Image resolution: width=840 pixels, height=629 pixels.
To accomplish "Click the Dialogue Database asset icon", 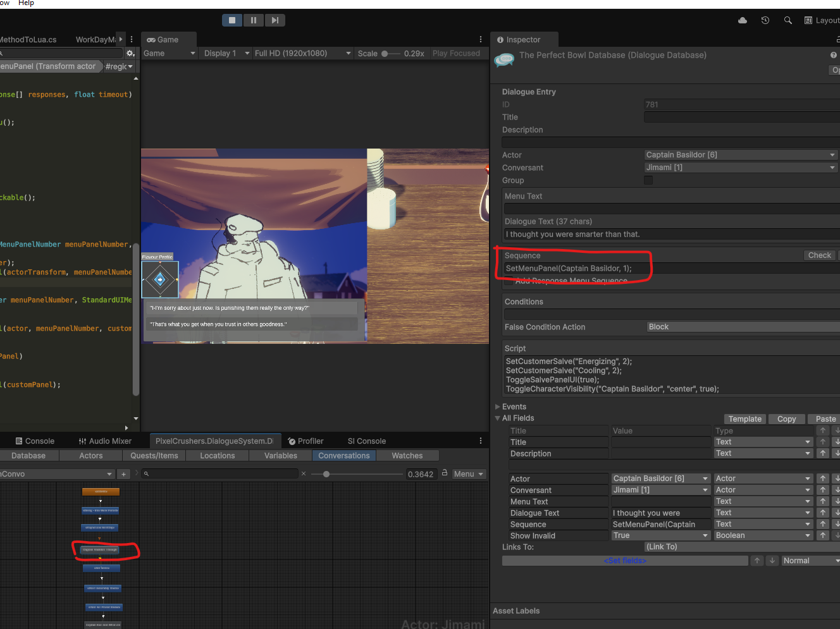I will click(505, 60).
